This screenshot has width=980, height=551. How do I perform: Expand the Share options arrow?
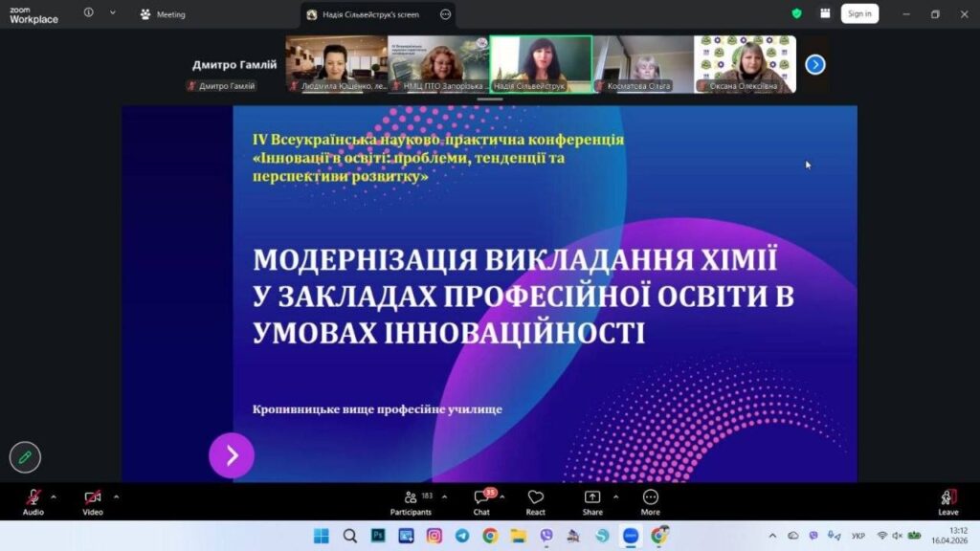tap(615, 496)
